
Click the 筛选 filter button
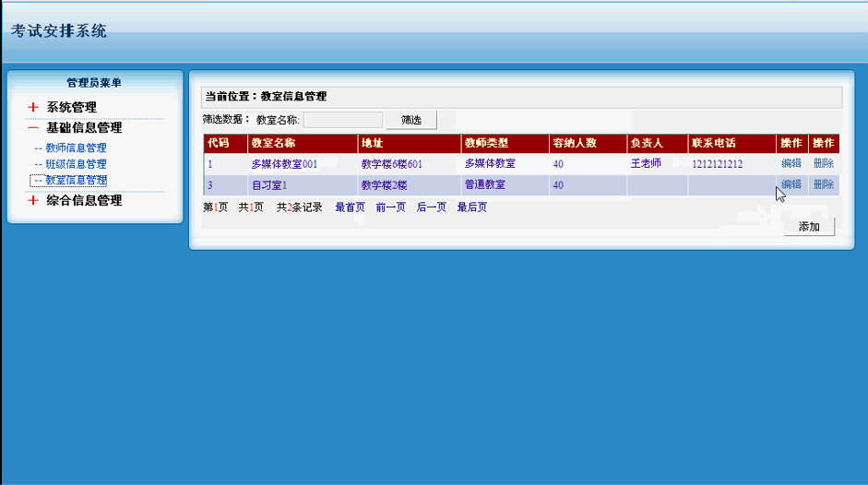click(x=411, y=120)
